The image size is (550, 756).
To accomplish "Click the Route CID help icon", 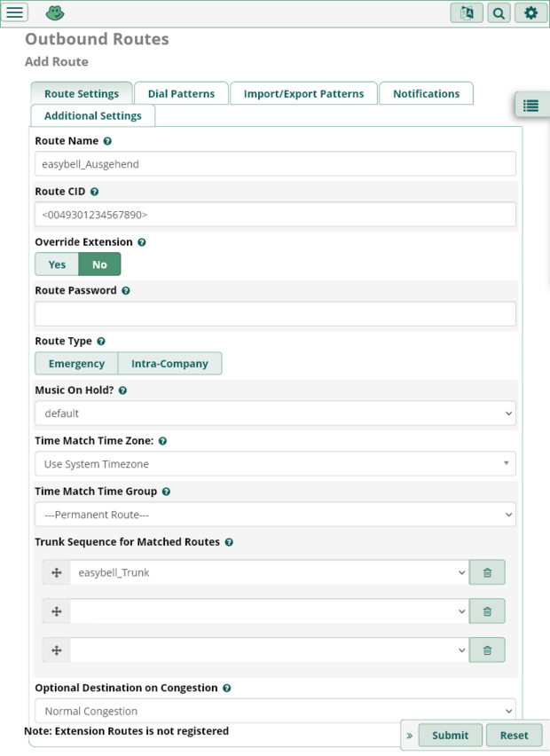I will [95, 192].
